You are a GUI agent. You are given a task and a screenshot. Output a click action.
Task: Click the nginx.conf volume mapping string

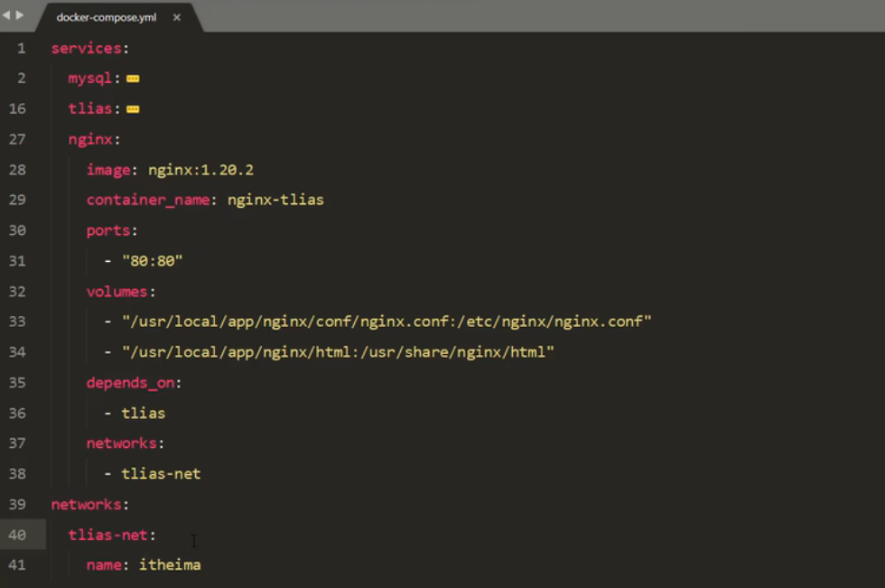coord(387,322)
